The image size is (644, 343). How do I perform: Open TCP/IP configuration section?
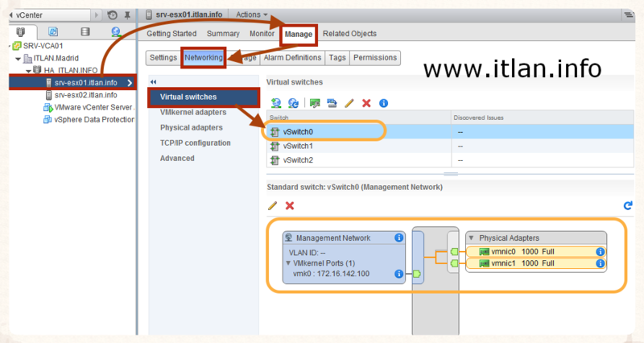coord(196,143)
